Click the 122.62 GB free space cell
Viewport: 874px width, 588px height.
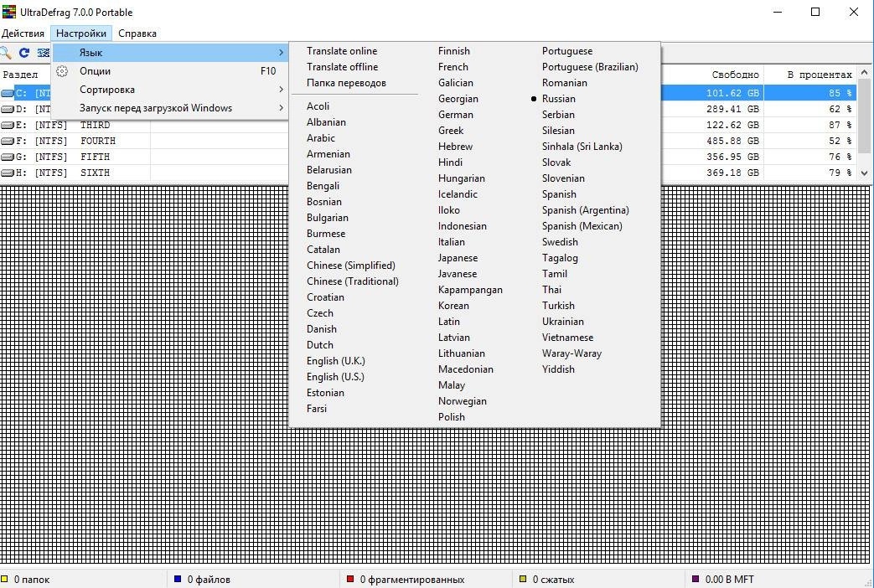point(732,125)
